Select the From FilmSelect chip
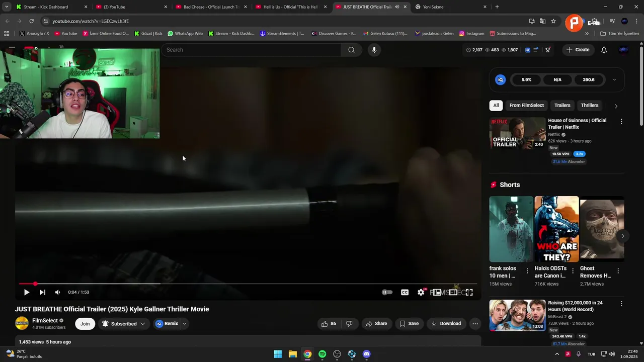The height and width of the screenshot is (362, 644). coord(526,106)
